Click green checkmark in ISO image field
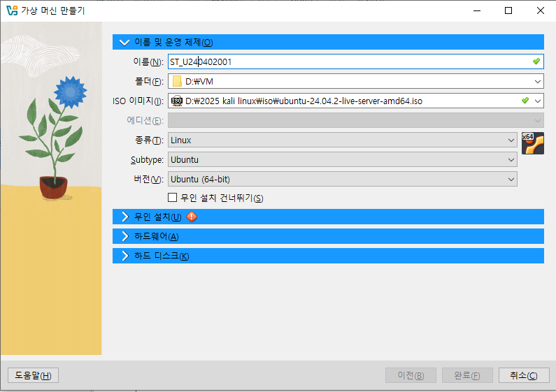Screen dimensions: 556x392 click(525, 101)
